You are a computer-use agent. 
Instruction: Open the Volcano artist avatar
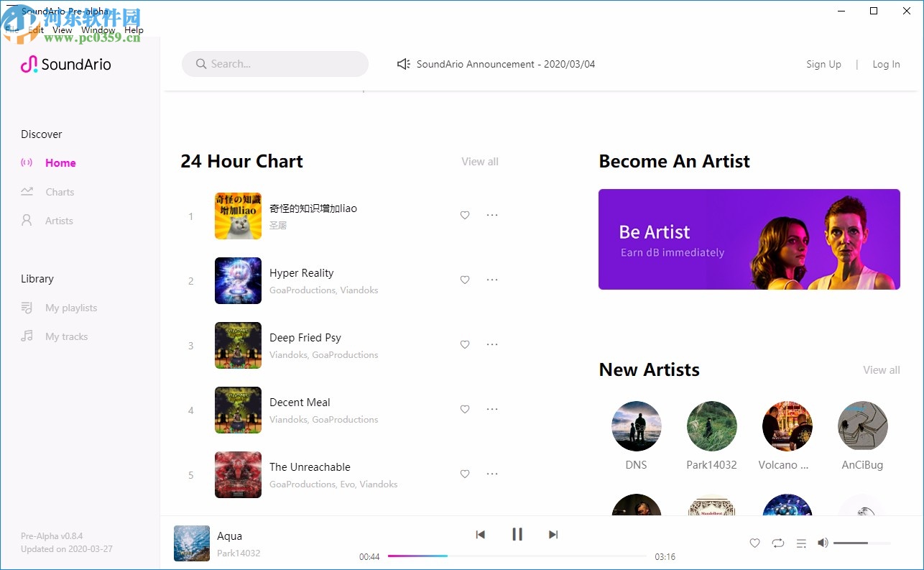pyautogui.click(x=787, y=426)
